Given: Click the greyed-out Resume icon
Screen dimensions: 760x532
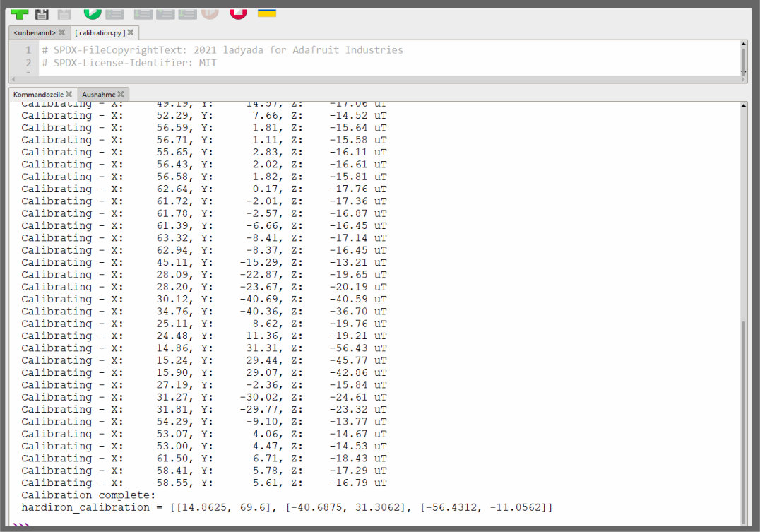Looking at the screenshot, I should point(210,13).
